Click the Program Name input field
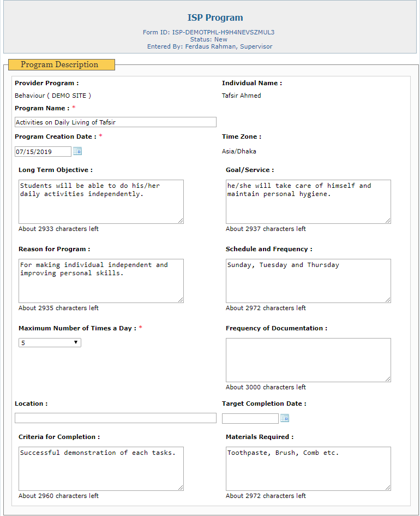 click(x=116, y=122)
